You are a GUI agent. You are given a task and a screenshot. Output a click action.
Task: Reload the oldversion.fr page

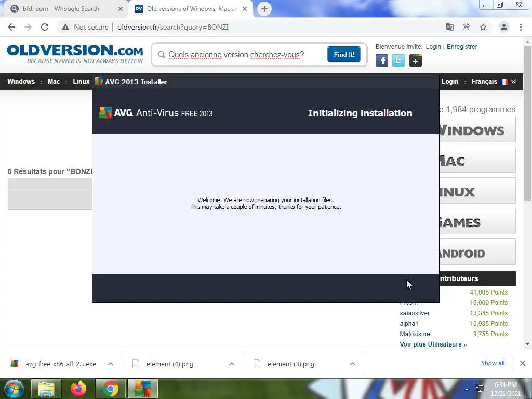(45, 27)
